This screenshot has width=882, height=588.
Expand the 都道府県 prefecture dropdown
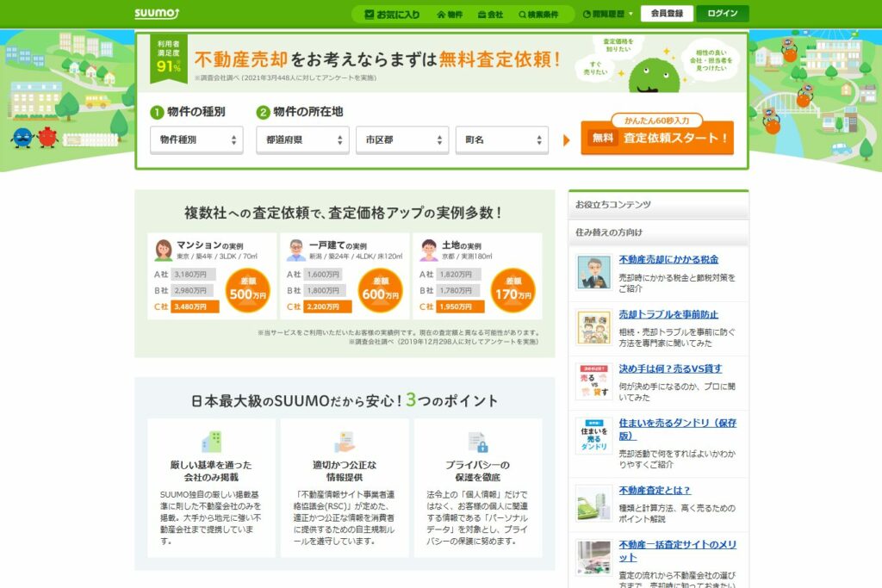tap(302, 139)
